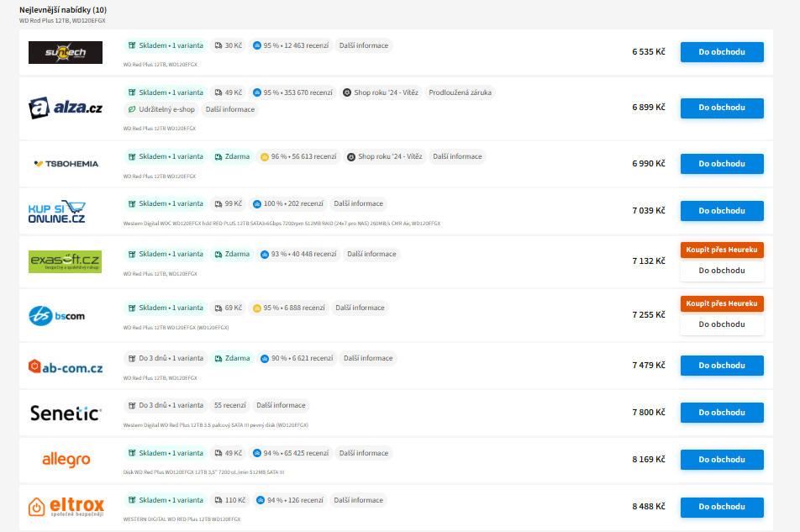Go to the allegro shop via Do obchodu

(721, 460)
